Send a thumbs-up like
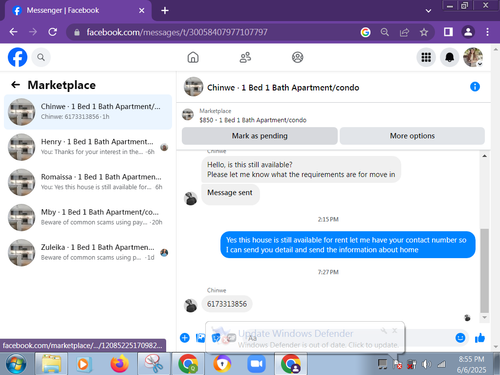 [480, 338]
